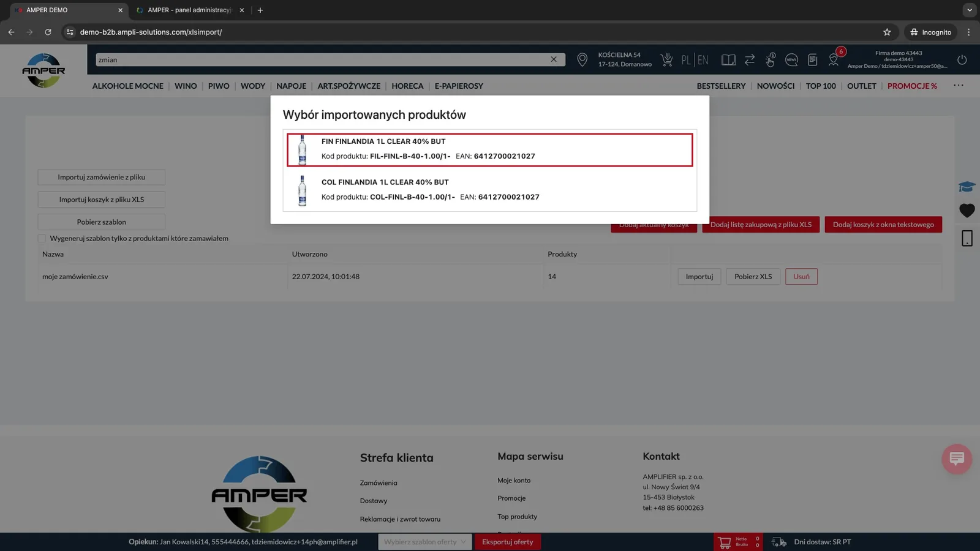Open the chat bubble widget
Screen dimensions: 980x551
click(957, 459)
